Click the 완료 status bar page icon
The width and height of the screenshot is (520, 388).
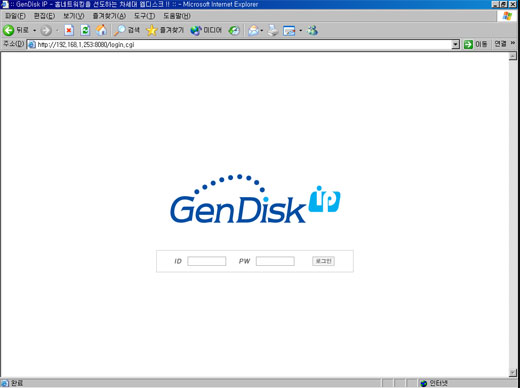pyautogui.click(x=4, y=383)
